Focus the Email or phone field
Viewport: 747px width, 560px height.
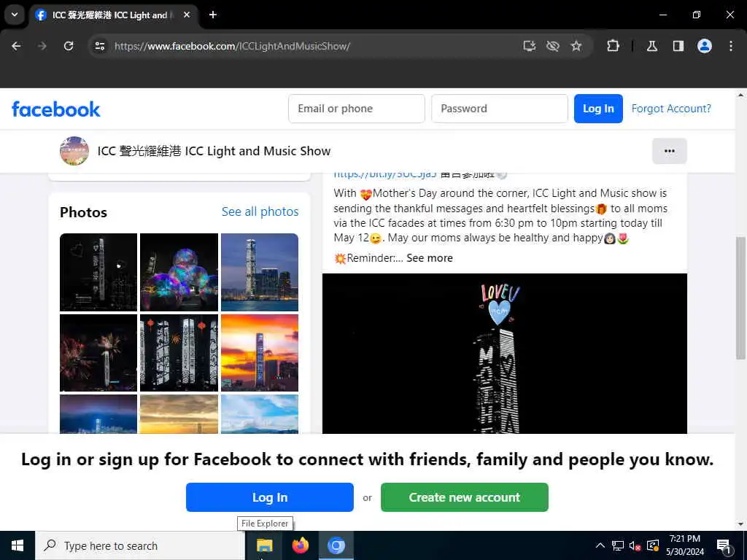(x=356, y=109)
